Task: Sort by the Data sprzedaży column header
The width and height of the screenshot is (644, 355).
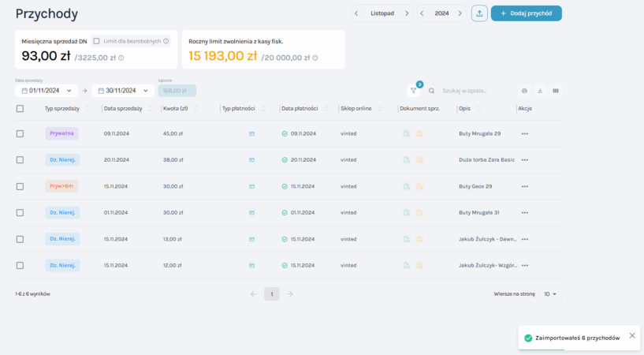Action: (x=123, y=109)
